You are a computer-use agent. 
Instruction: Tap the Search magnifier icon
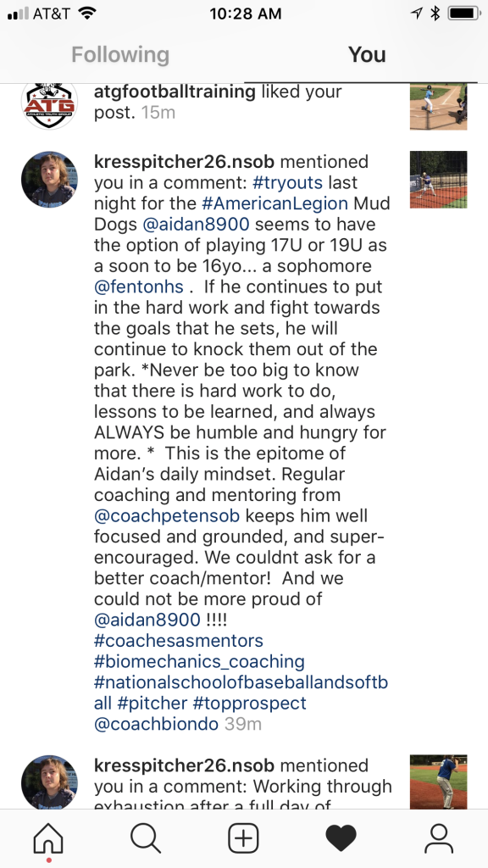click(x=146, y=838)
